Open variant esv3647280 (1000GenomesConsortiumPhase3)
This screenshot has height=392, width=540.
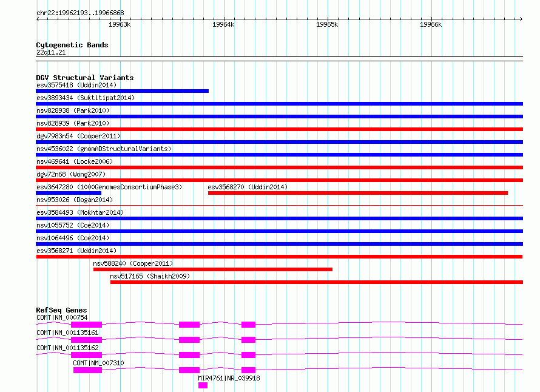tap(109, 187)
